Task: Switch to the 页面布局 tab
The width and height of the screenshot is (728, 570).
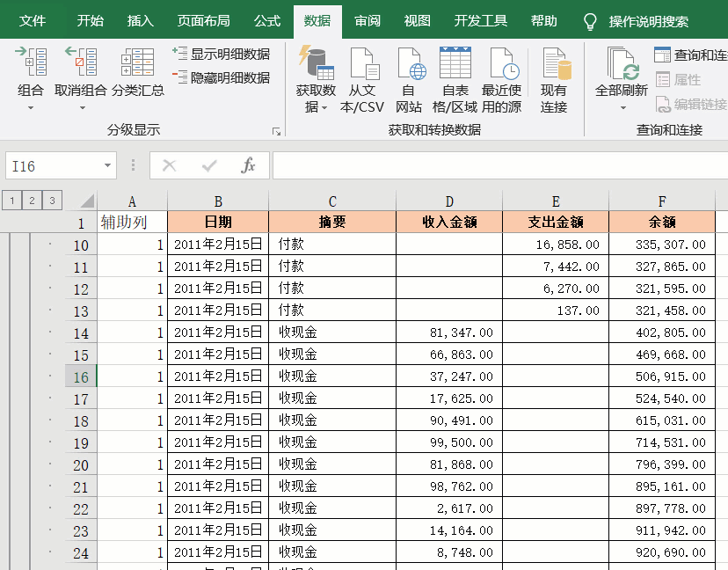Action: 203,21
